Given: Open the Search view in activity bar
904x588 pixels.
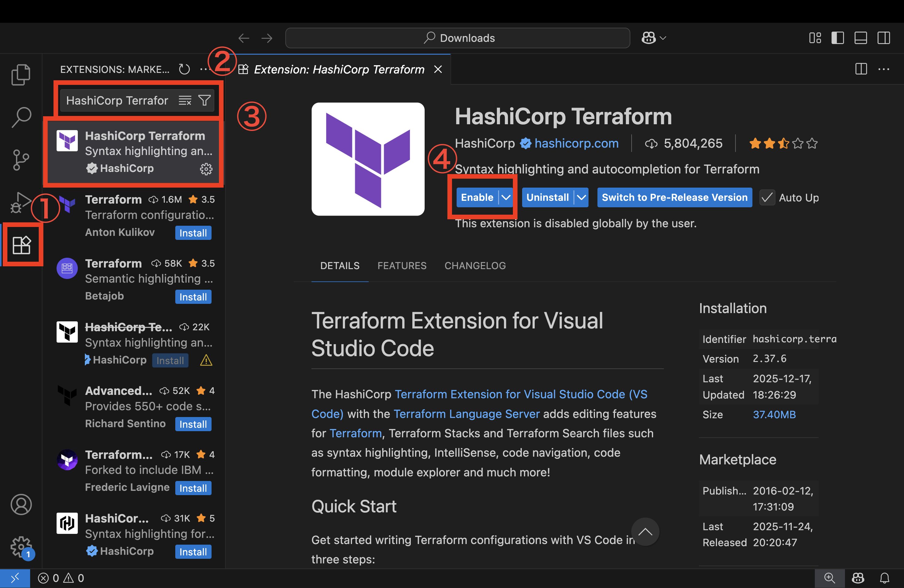Looking at the screenshot, I should point(21,117).
